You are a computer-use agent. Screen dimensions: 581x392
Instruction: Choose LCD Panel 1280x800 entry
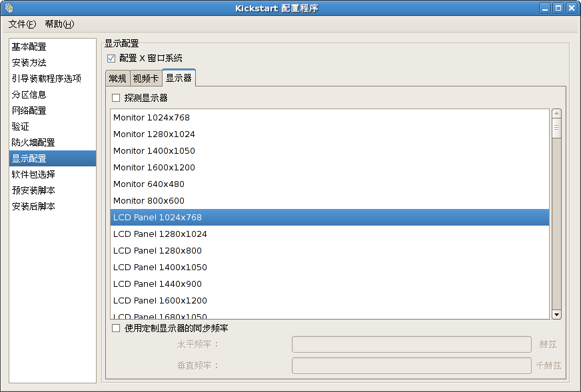(330, 251)
